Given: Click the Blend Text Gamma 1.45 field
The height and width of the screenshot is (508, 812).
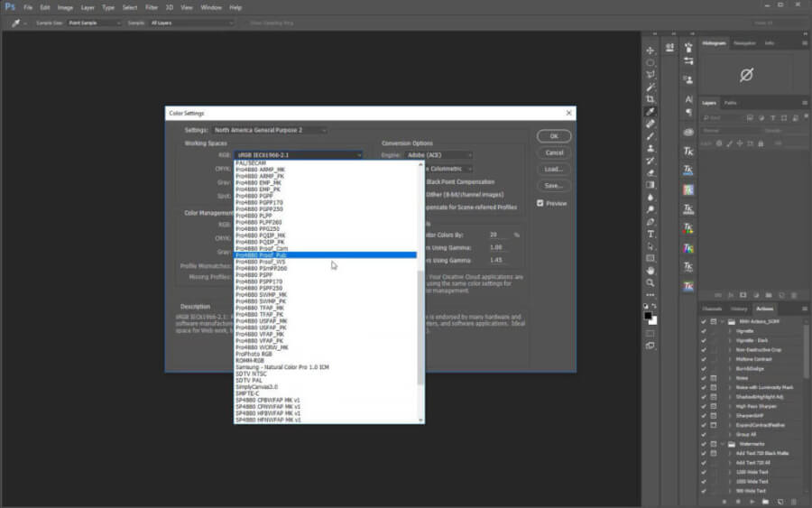Looking at the screenshot, I should coord(499,260).
